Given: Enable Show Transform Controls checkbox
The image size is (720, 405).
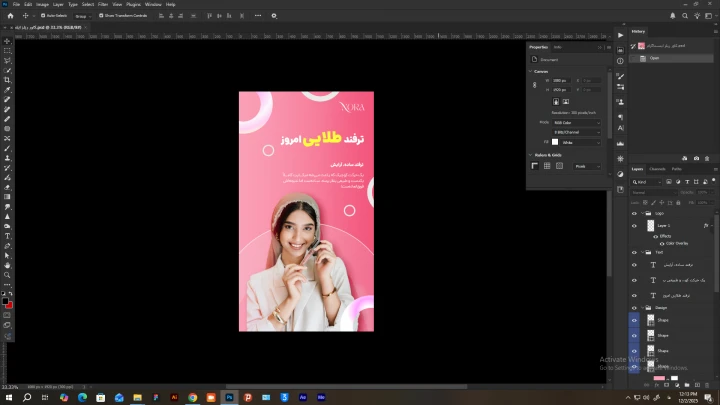Looking at the screenshot, I should (x=102, y=16).
